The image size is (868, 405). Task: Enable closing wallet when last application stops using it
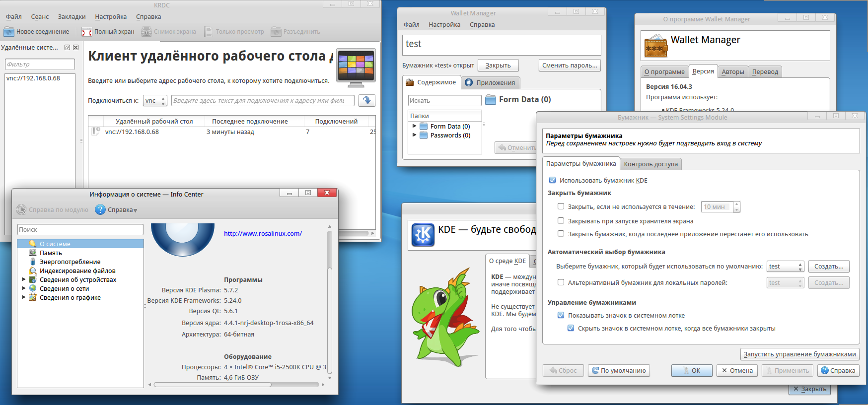click(x=561, y=234)
